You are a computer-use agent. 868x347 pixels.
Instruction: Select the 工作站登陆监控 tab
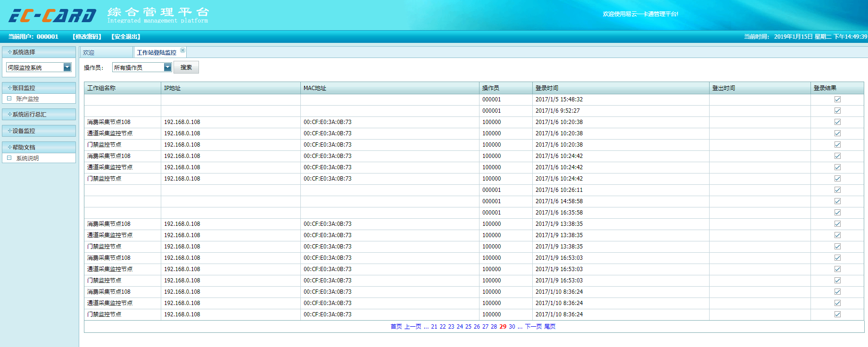[157, 53]
